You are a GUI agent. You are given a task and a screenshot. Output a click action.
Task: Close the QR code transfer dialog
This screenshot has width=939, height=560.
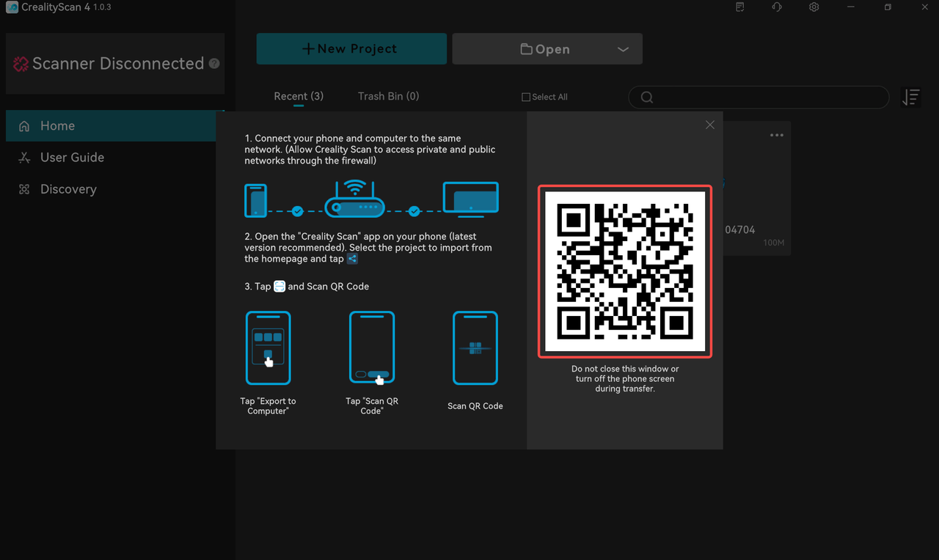click(x=710, y=125)
